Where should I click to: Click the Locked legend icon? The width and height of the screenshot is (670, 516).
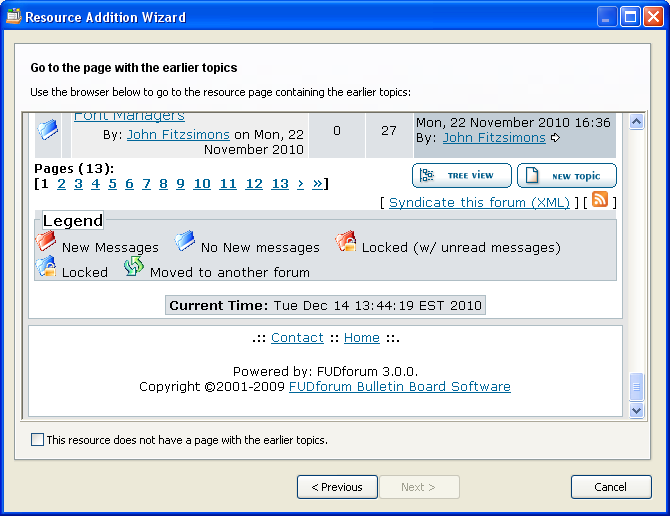pos(46,267)
